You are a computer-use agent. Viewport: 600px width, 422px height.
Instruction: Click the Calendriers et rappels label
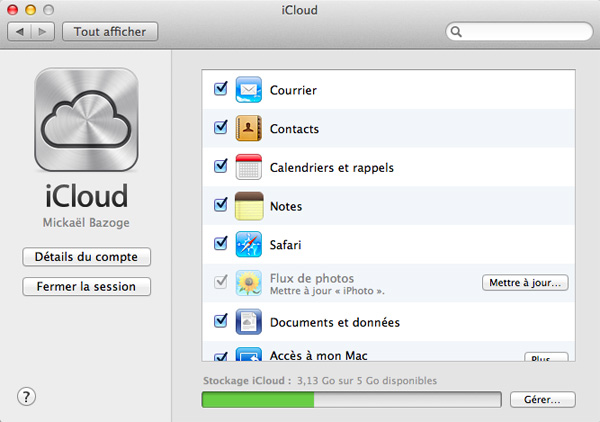coord(332,168)
